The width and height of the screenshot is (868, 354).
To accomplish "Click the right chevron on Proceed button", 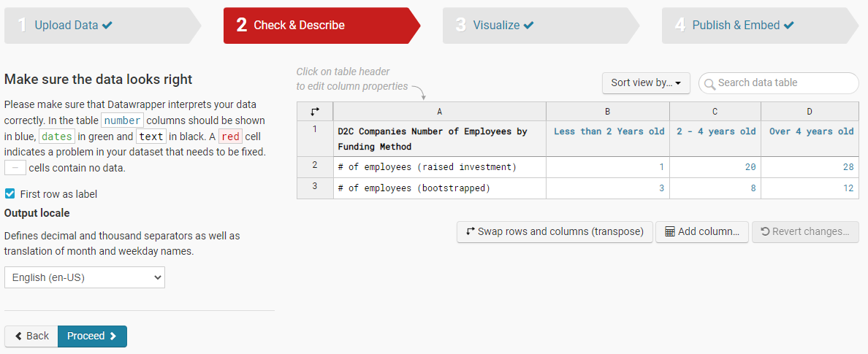I will pos(113,336).
